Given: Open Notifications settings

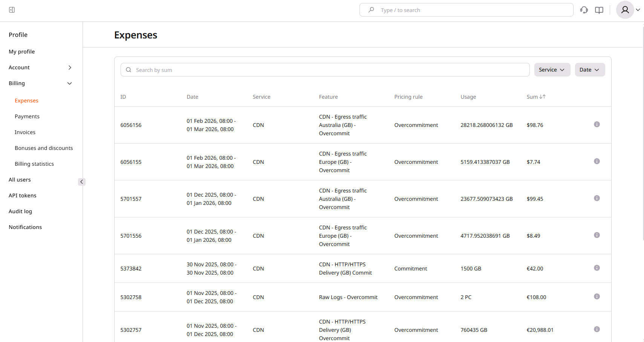Looking at the screenshot, I should click(x=25, y=227).
